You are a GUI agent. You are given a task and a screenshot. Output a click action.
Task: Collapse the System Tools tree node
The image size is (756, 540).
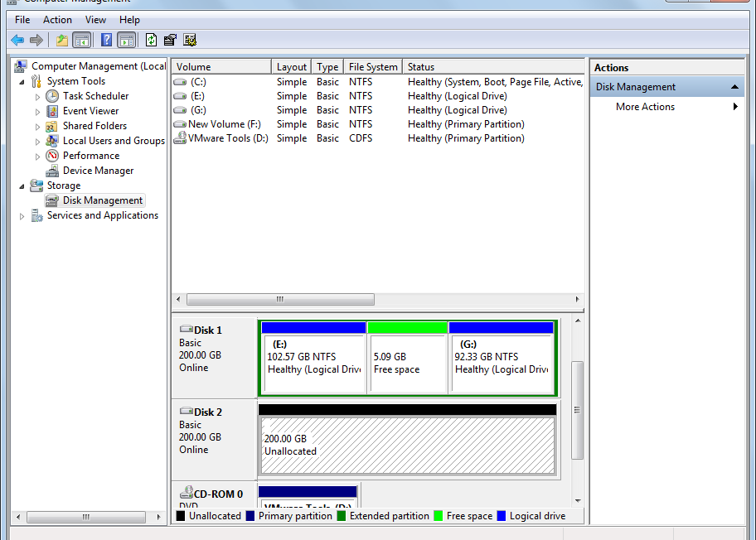tap(22, 82)
